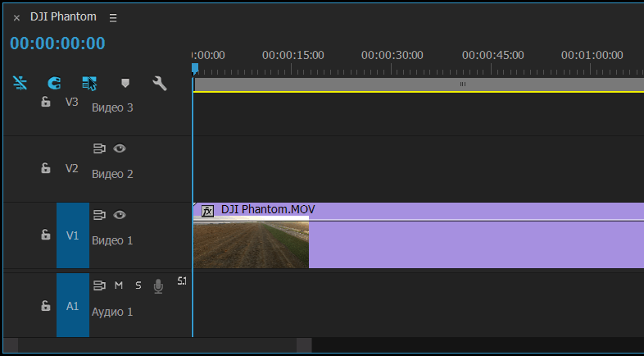The height and width of the screenshot is (356, 644).
Task: Toggle Sync Lock on track A1
Action: click(x=99, y=285)
